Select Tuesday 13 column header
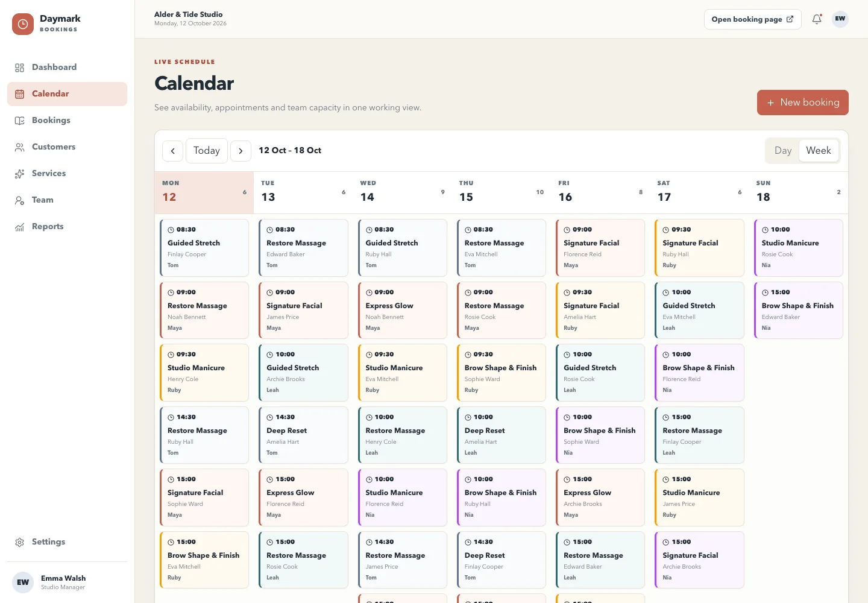The image size is (868, 603). pyautogui.click(x=303, y=192)
